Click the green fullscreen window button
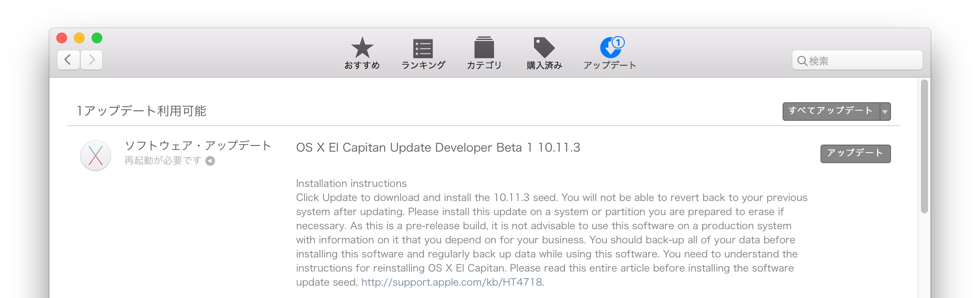This screenshot has height=298, width=980. [97, 38]
